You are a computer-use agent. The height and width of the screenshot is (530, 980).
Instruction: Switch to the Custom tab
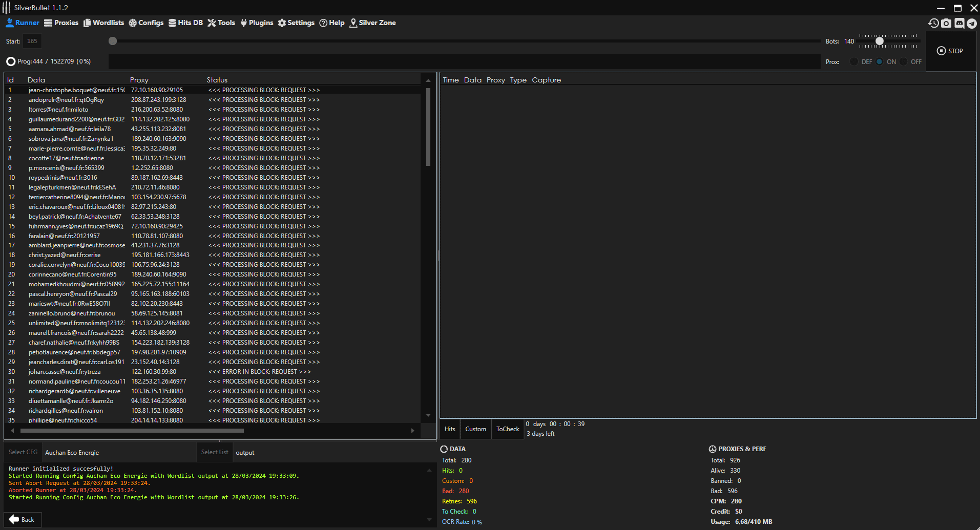475,429
